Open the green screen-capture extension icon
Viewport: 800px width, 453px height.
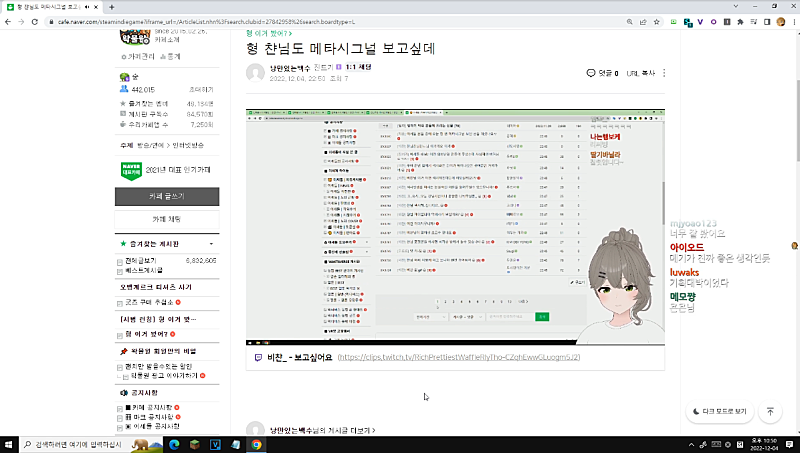[673, 22]
